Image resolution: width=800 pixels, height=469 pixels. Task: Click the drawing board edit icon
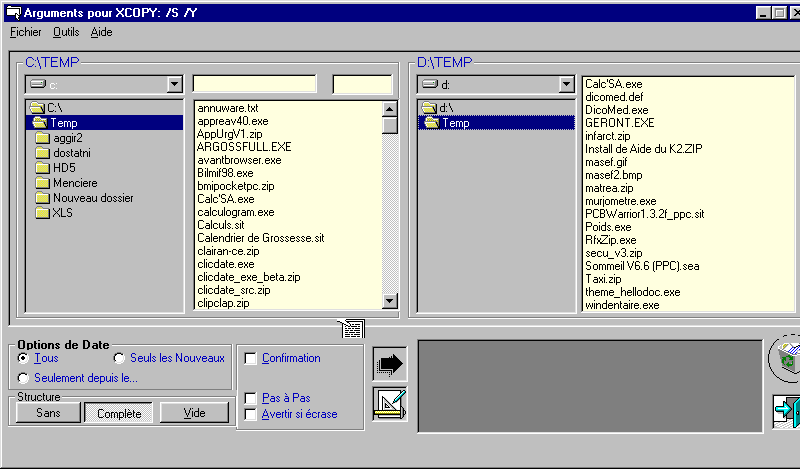390,404
